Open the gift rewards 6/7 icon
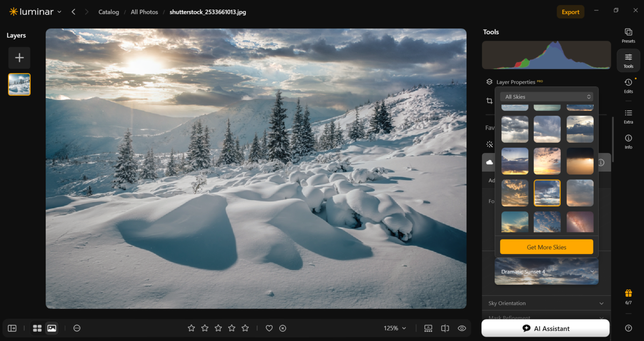 (628, 296)
